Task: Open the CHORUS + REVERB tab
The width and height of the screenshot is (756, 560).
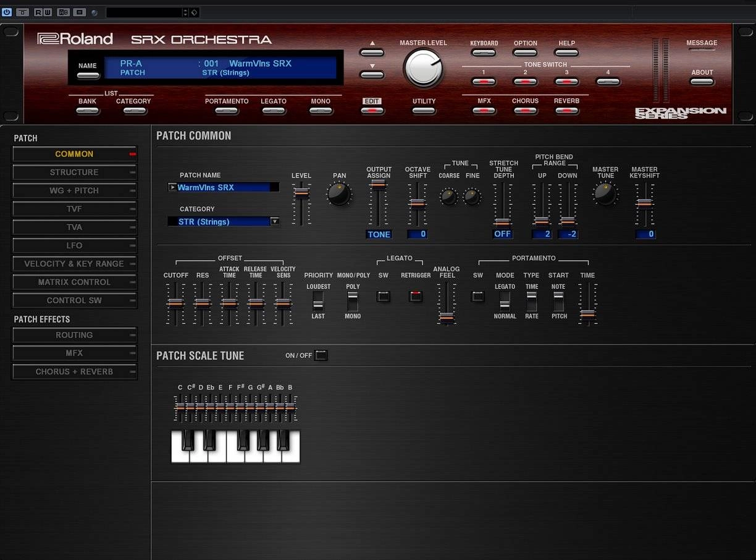Action: coord(74,372)
